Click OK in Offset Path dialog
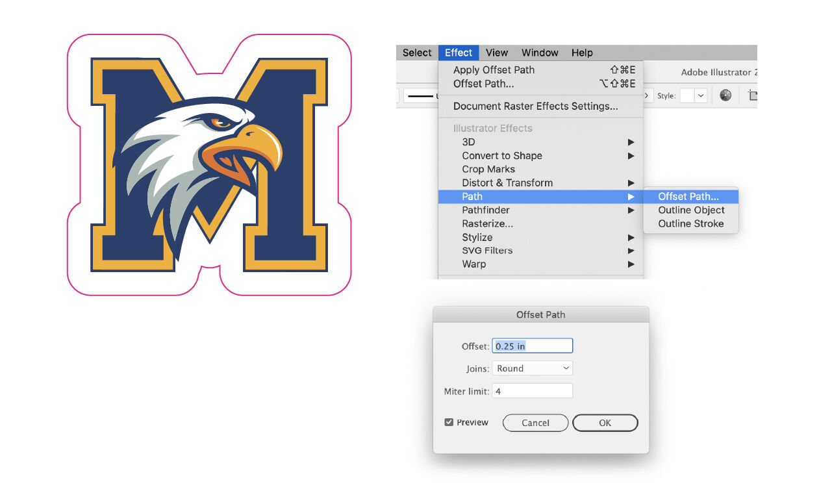Screen dimensions: 832x504 click(605, 423)
